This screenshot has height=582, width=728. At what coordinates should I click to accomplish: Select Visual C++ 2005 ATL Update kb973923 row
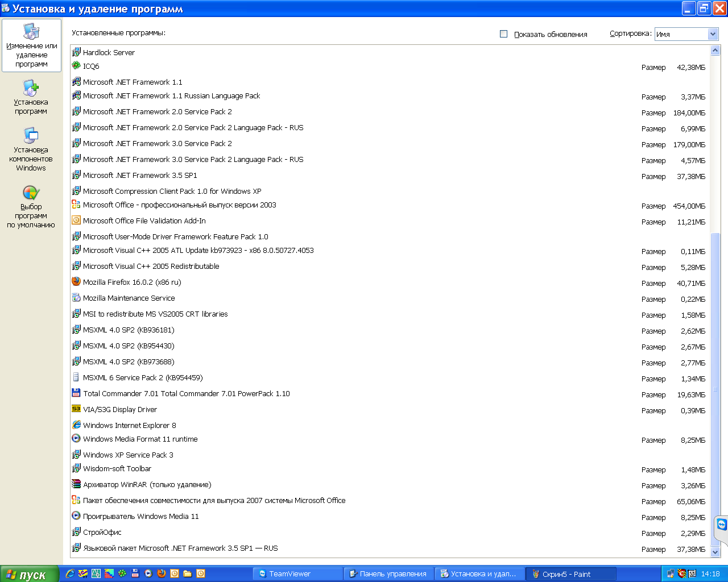pyautogui.click(x=390, y=251)
